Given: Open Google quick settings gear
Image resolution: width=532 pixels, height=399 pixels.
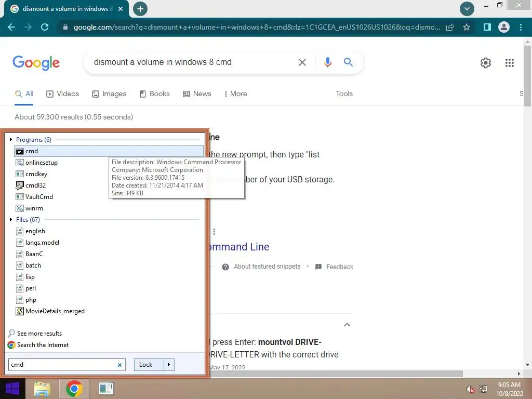Looking at the screenshot, I should pos(486,63).
